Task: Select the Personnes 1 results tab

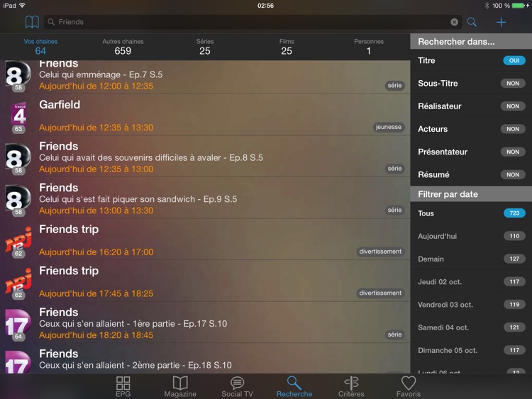Action: (369, 47)
